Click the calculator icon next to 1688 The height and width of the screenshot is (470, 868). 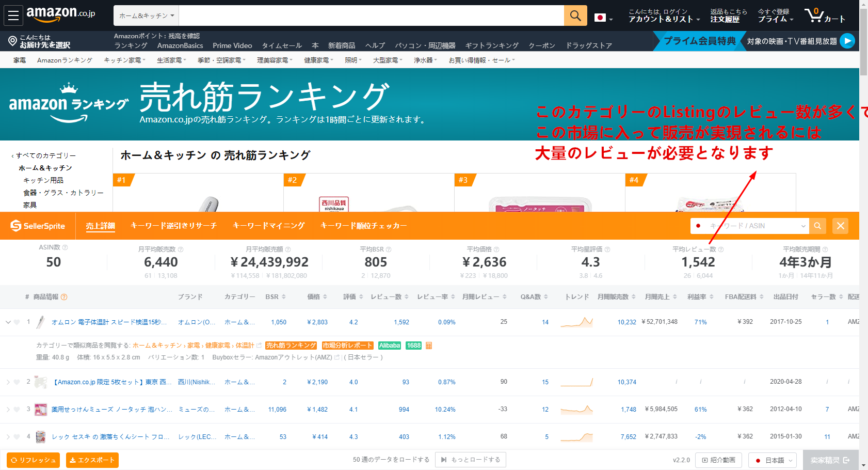pos(429,346)
